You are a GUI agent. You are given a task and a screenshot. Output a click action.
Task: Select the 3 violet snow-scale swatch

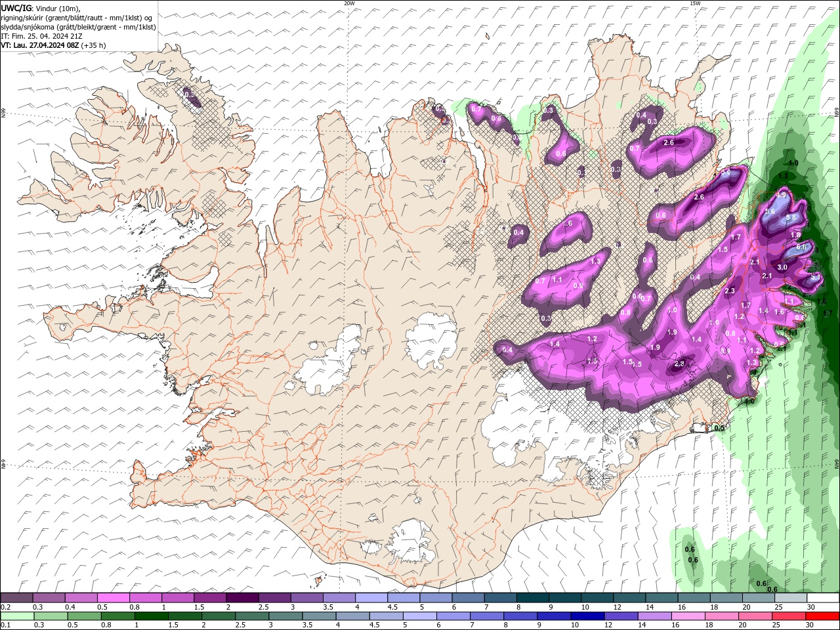(306, 598)
